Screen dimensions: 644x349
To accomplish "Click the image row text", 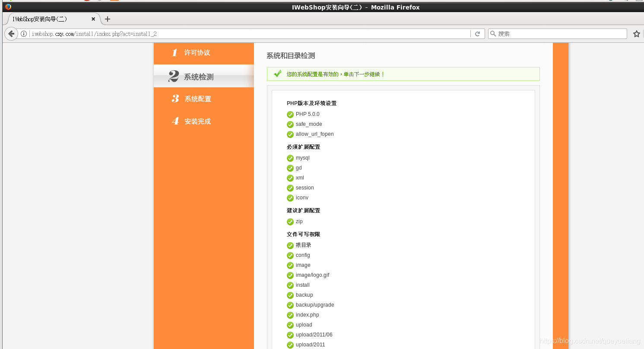I will [x=303, y=265].
